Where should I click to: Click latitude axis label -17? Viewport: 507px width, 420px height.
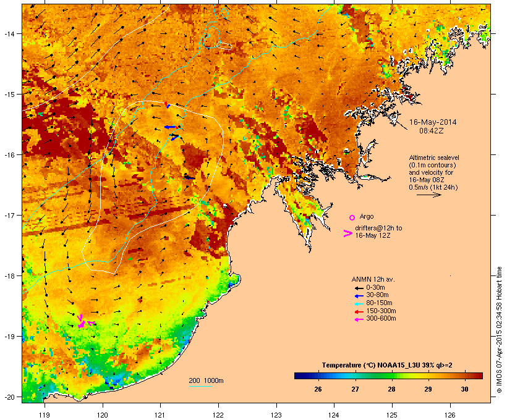[9, 215]
